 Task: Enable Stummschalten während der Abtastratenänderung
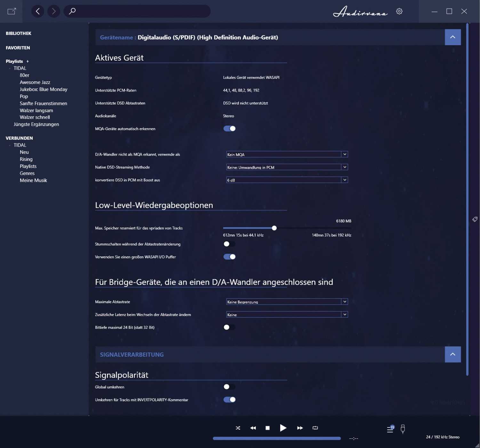point(229,244)
